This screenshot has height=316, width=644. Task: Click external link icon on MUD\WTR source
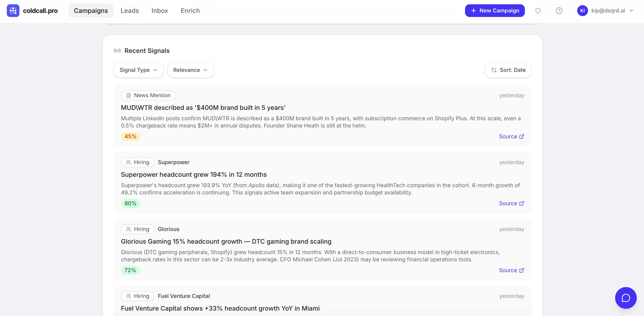click(x=521, y=137)
